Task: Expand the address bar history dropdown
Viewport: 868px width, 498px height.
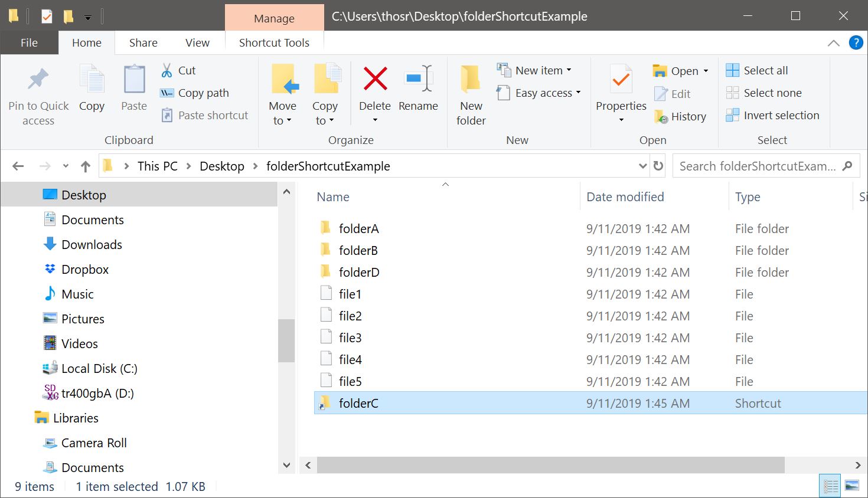Action: click(x=642, y=166)
